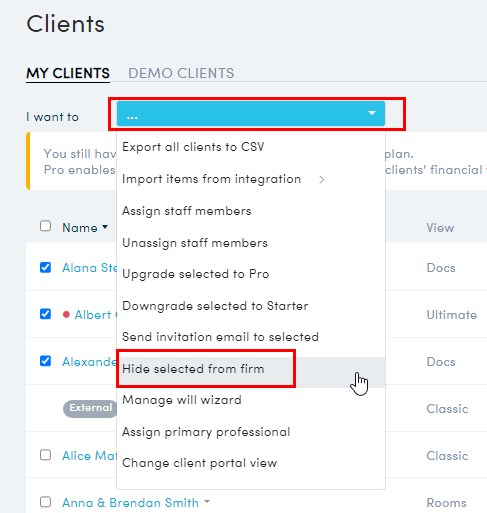This screenshot has height=513, width=487.
Task: Tick the Anna & Brendan Smith checkbox
Action: 45,502
